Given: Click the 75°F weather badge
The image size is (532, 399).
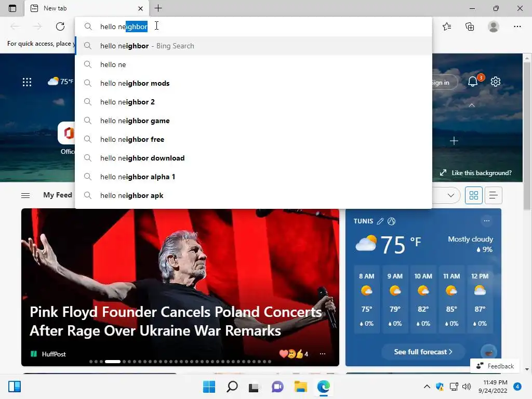Looking at the screenshot, I should (x=60, y=82).
